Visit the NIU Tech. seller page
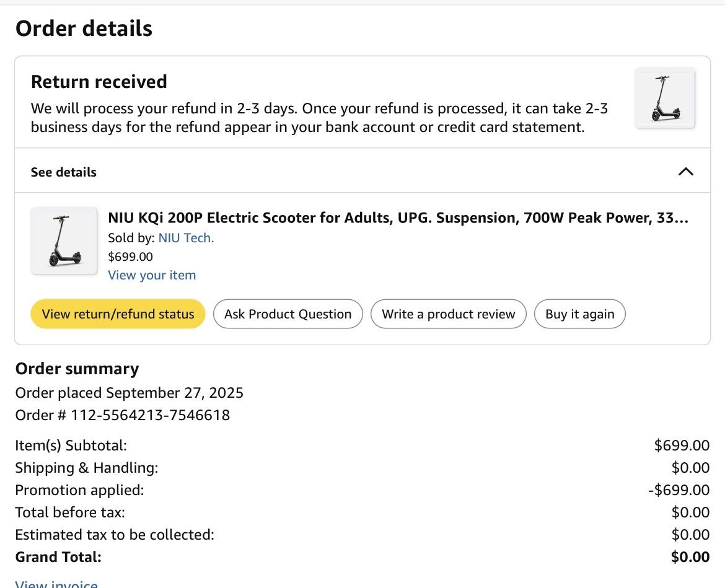 (x=186, y=238)
